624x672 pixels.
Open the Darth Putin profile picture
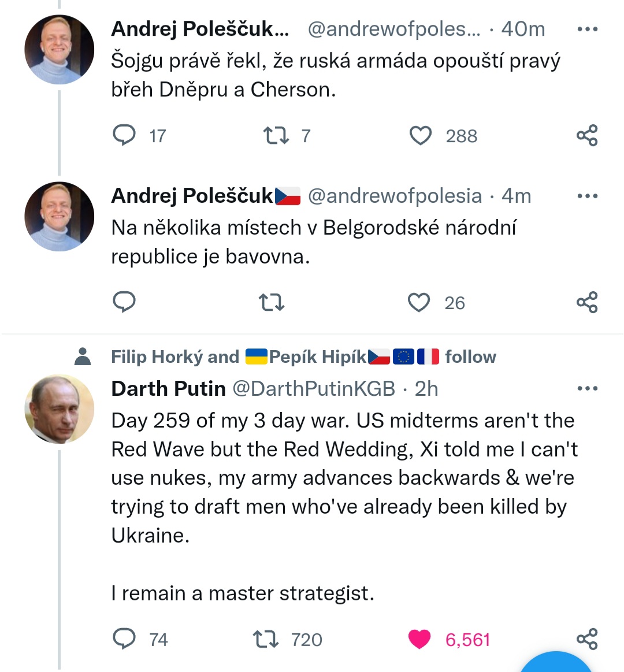tap(59, 409)
